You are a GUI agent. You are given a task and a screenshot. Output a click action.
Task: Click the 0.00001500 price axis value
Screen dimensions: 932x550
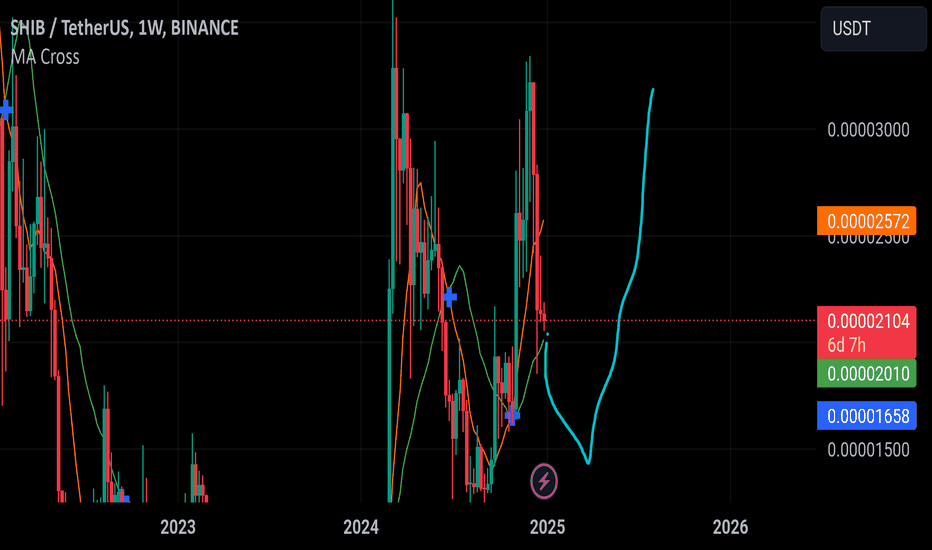pos(868,450)
